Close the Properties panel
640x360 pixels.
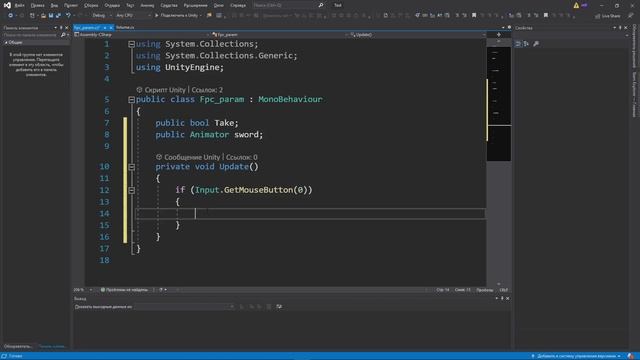pos(625,28)
